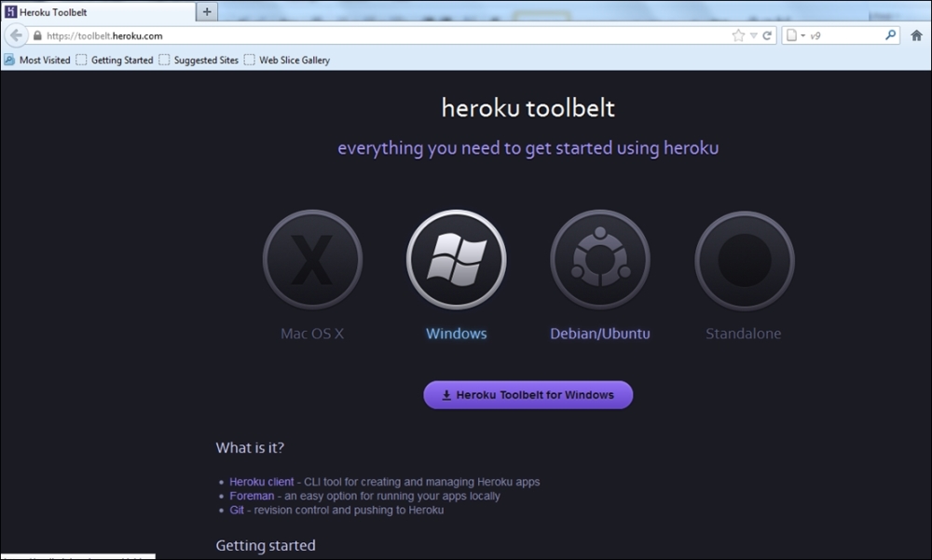Click the Standalone text label
932x560 pixels.
coord(744,334)
